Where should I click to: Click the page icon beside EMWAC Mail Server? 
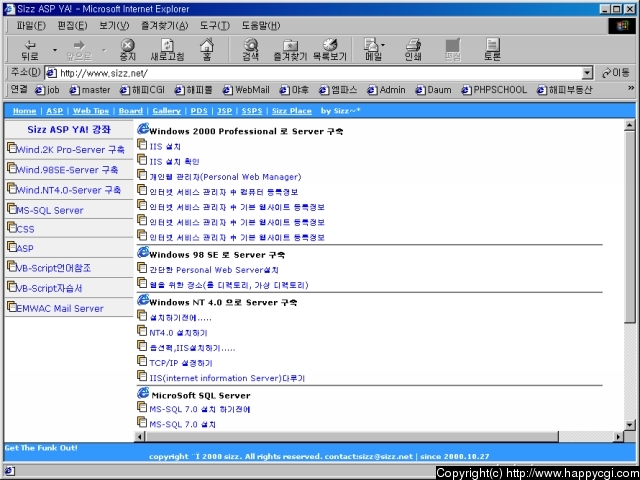(12, 307)
